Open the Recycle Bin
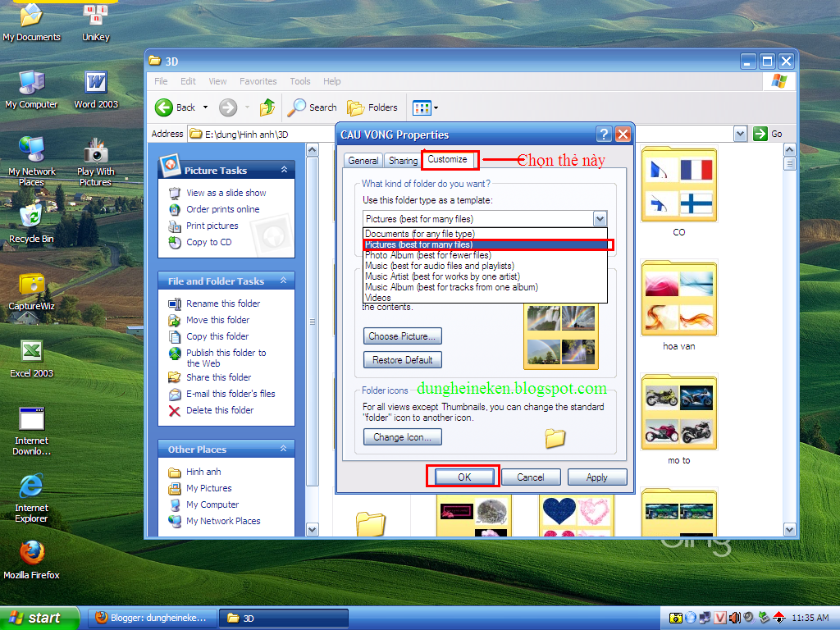 tap(32, 224)
